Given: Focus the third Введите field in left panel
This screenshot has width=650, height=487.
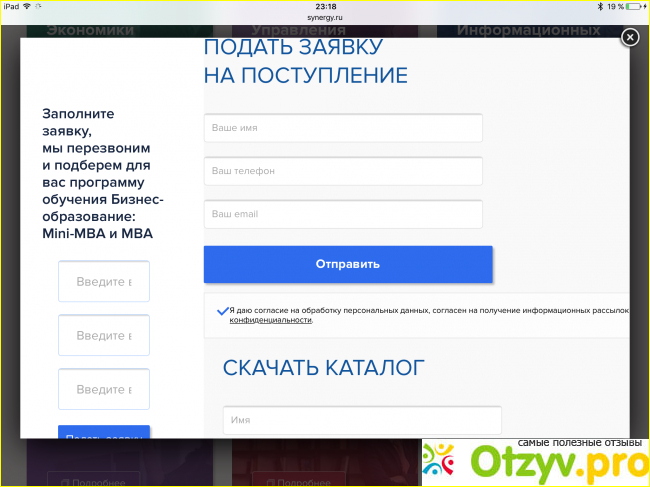Looking at the screenshot, I should point(104,389).
